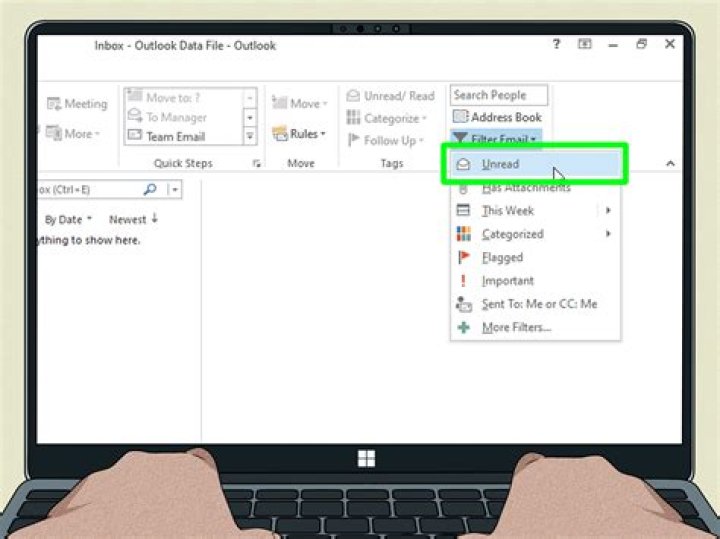Viewport: 720px width, 539px height.
Task: Select Sent To: Me or CC: Me
Action: coord(535,304)
